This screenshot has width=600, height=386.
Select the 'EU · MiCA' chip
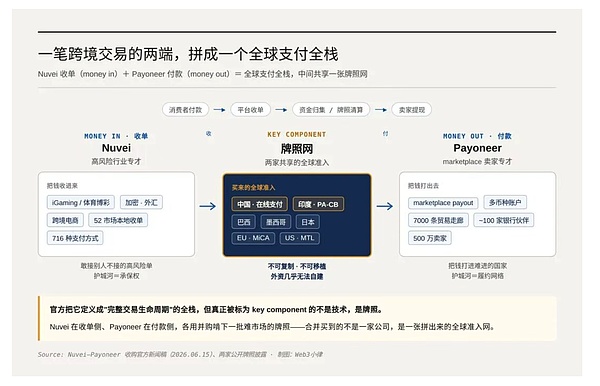point(253,238)
